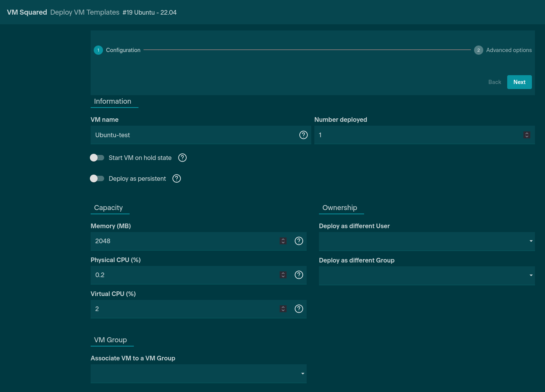This screenshot has width=545, height=392.
Task: Open the Physical CPU help tooltip icon
Action: point(299,275)
